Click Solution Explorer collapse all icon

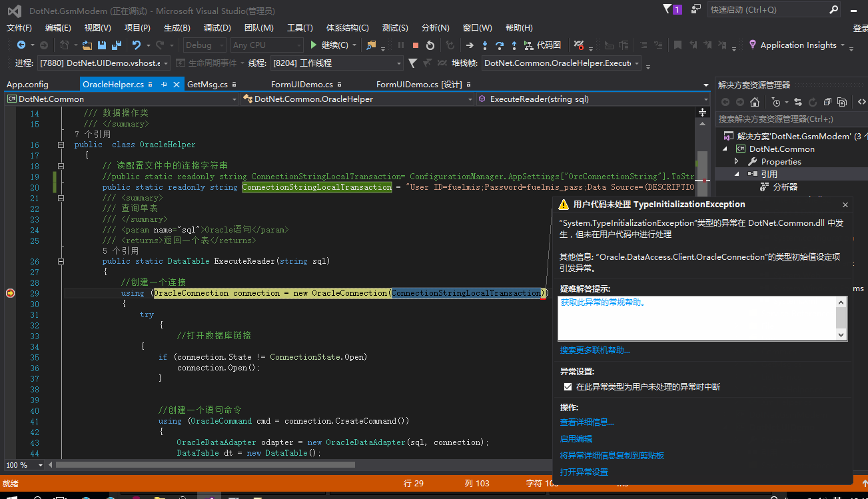click(x=827, y=102)
